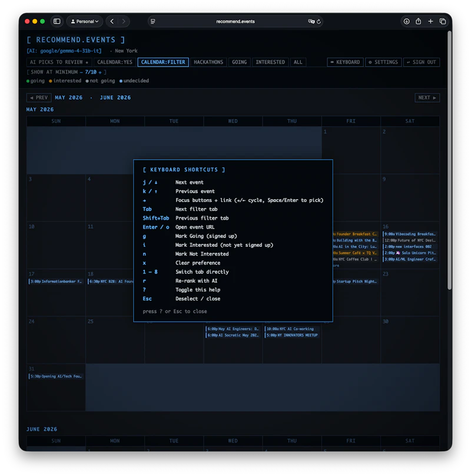Open the 9:00a Vibecoding Breakfast event
The width and height of the screenshot is (471, 476).
[410, 234]
